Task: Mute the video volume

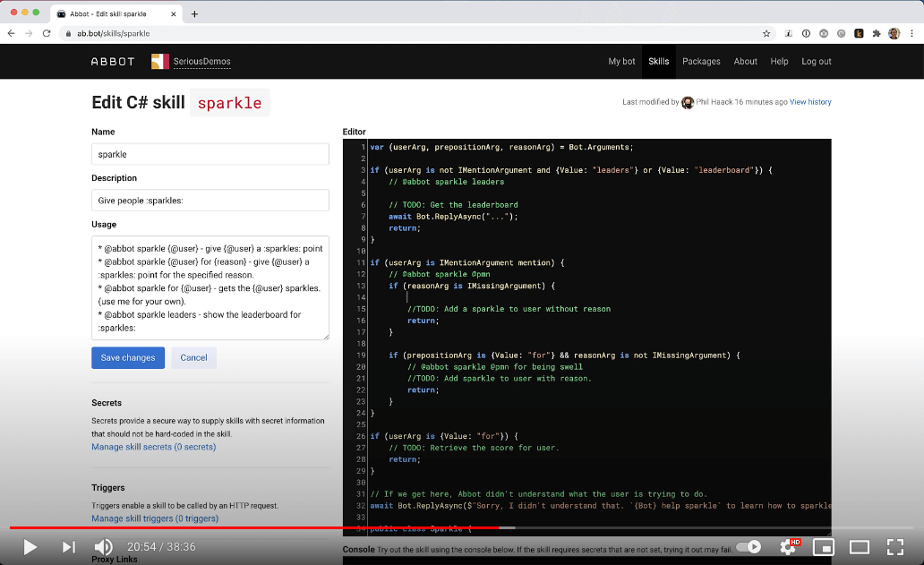Action: tap(104, 546)
